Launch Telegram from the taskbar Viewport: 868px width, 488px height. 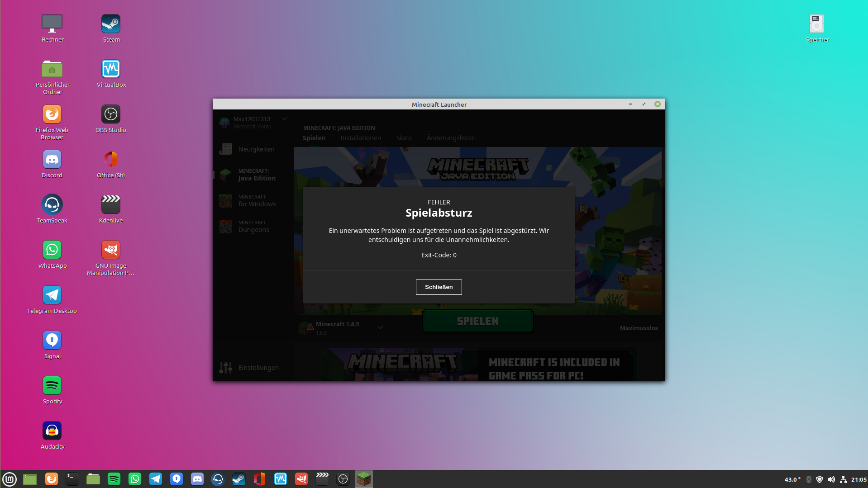(156, 479)
